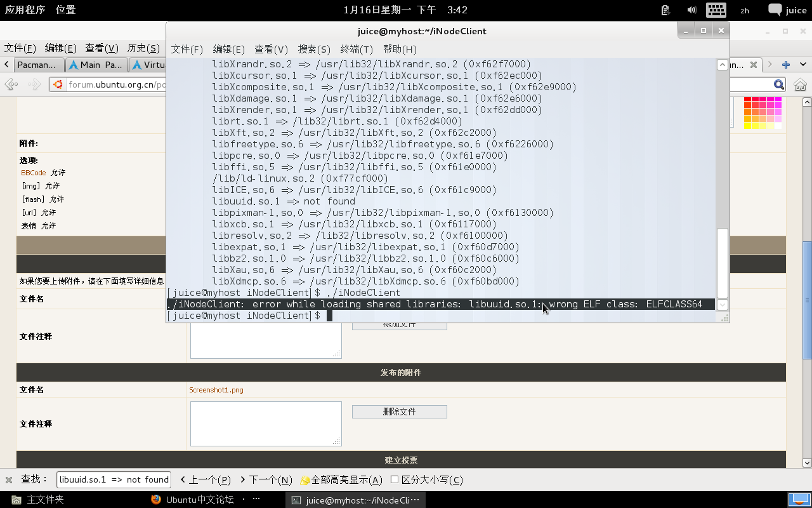This screenshot has width=812, height=508.
Task: Go back with Firefox back arrow
Action: (x=11, y=84)
